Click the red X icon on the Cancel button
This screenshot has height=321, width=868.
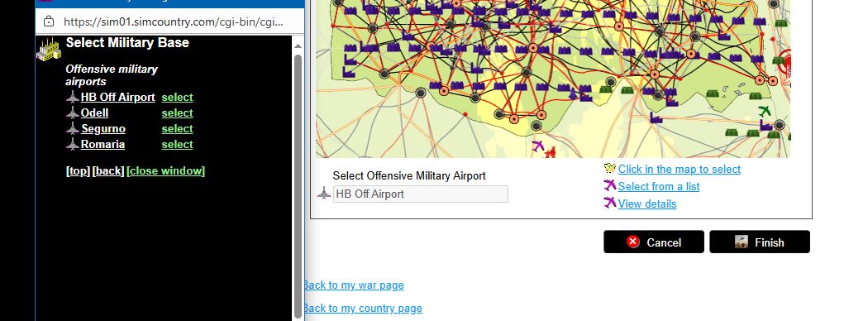(633, 242)
